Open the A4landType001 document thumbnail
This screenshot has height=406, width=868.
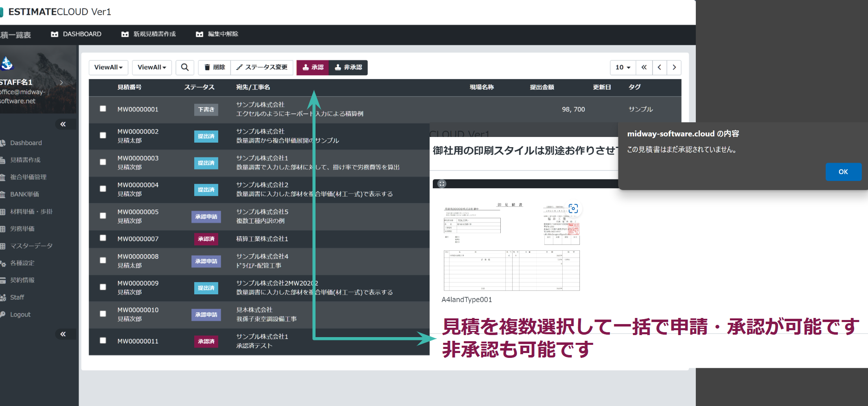[x=512, y=247]
